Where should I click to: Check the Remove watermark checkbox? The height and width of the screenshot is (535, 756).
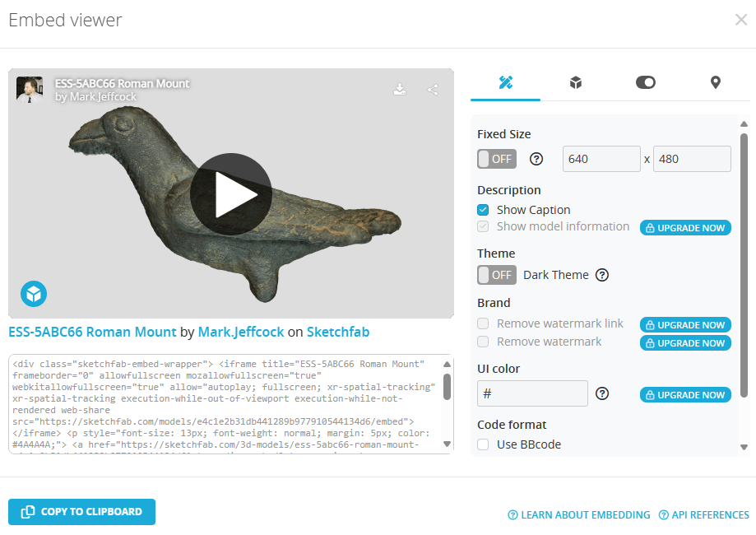coord(483,342)
